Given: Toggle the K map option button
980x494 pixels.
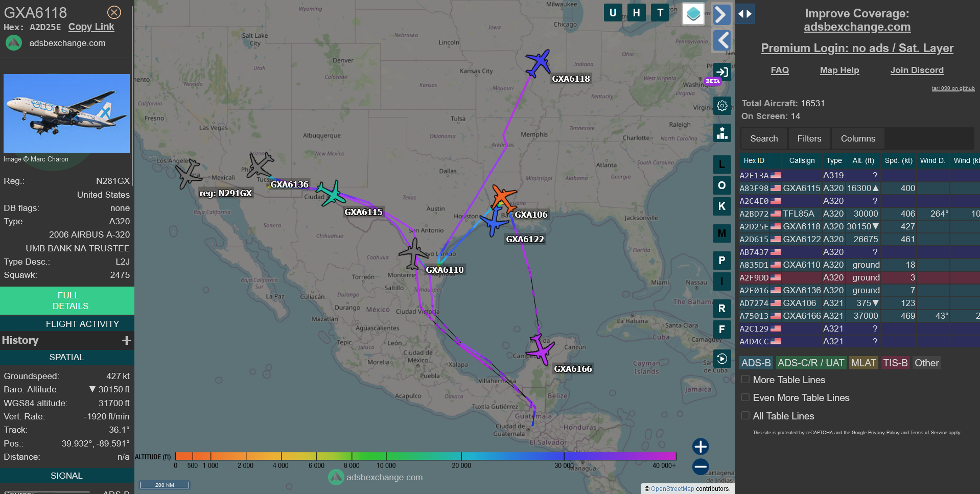Looking at the screenshot, I should (x=721, y=206).
